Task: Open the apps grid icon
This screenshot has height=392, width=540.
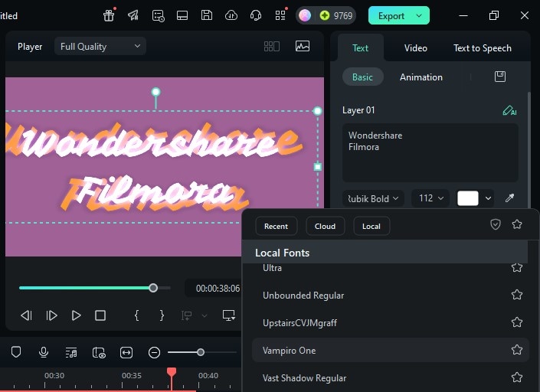Action: click(x=280, y=15)
